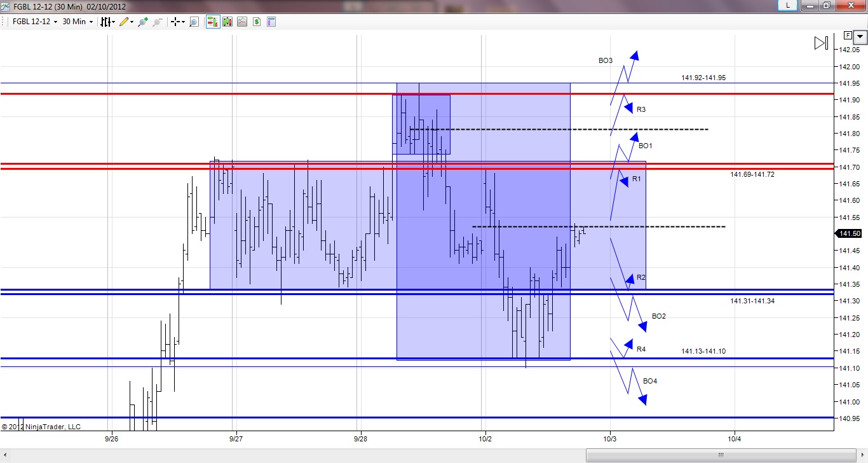The image size is (868, 463).
Task: Open the chart Properties icon
Action: 271,22
